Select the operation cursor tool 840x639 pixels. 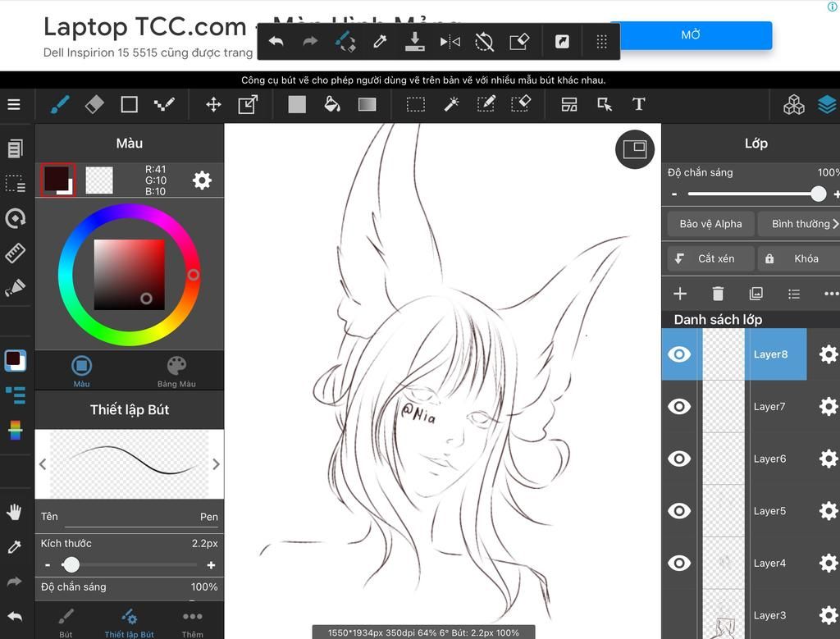pyautogui.click(x=605, y=104)
